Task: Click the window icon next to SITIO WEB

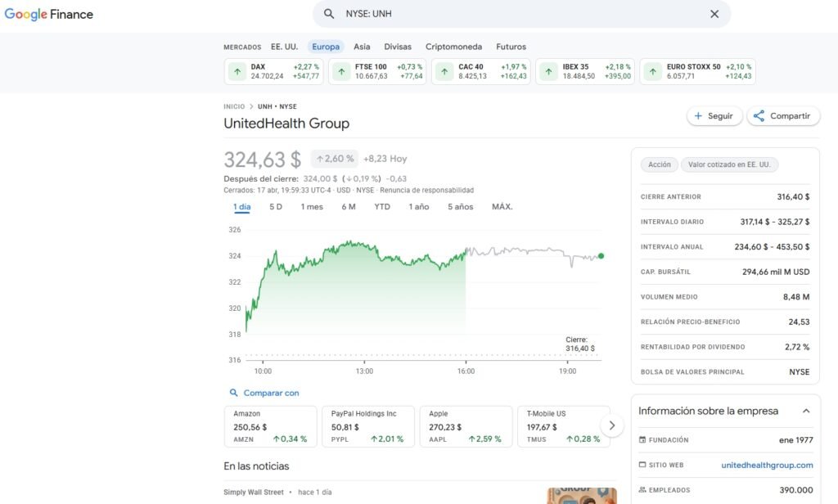Action: point(642,465)
